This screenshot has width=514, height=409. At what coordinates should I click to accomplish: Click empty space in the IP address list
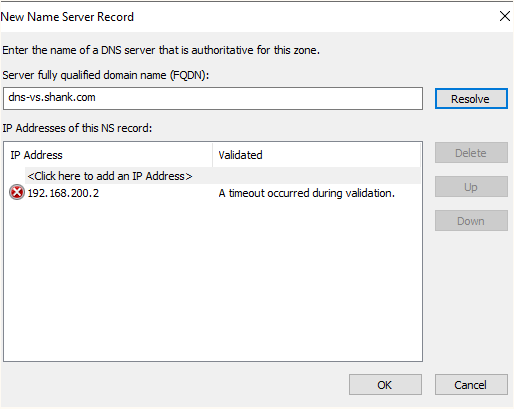[213, 280]
